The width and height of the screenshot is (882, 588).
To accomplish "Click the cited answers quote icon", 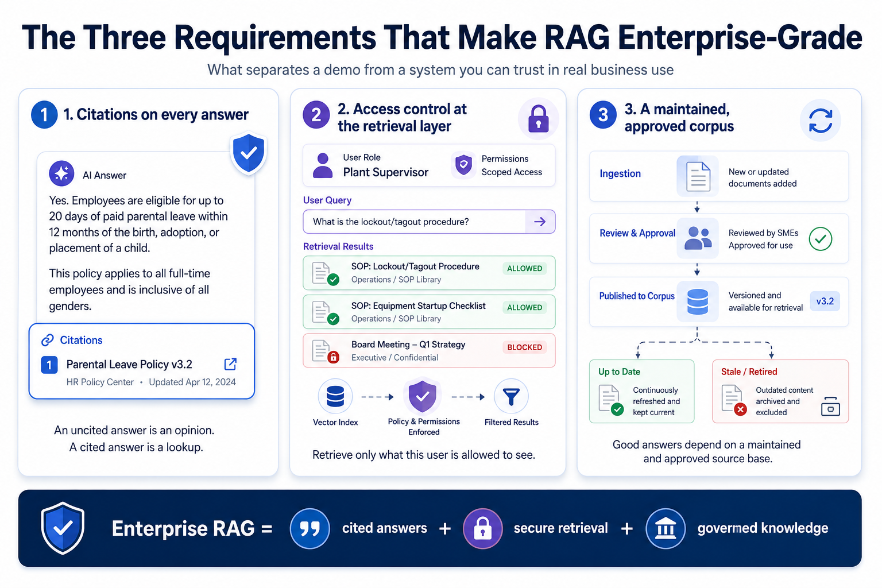I will [310, 528].
